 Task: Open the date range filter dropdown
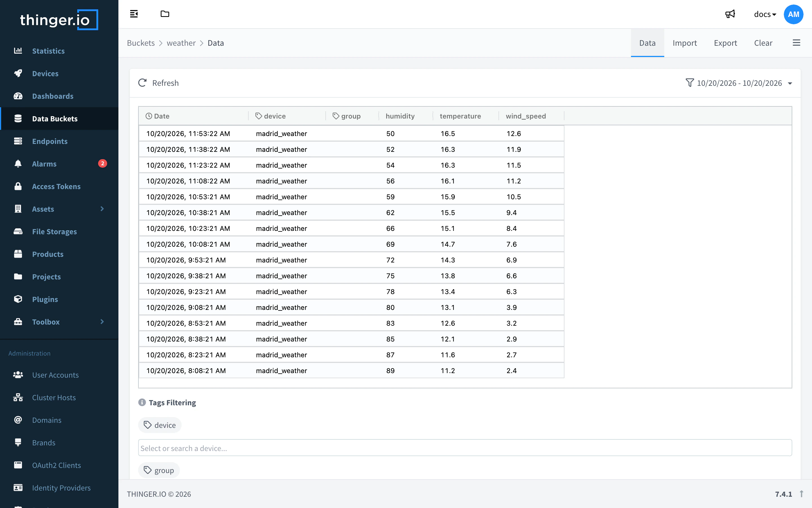click(x=739, y=83)
